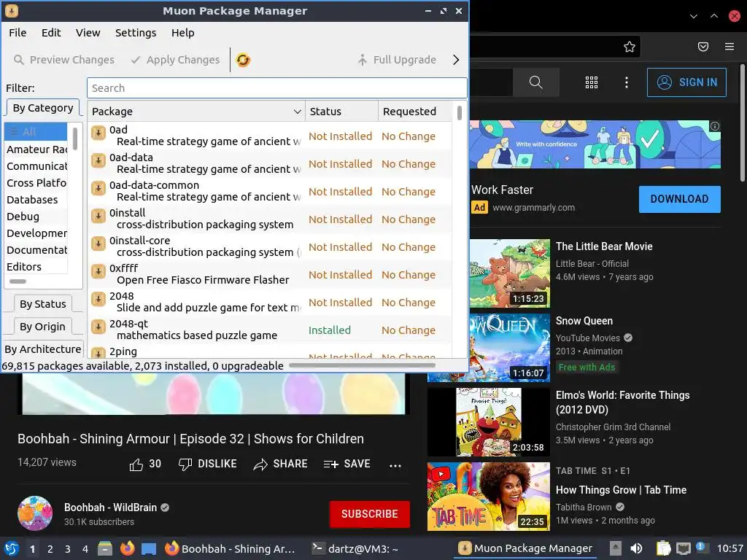Click the Boohbah - WildBrain channel avatar
The width and height of the screenshot is (747, 560).
click(x=35, y=513)
